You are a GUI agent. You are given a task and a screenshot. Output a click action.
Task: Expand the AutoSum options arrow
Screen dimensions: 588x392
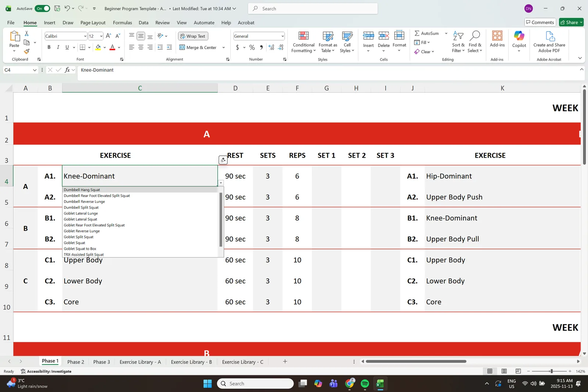[446, 33]
